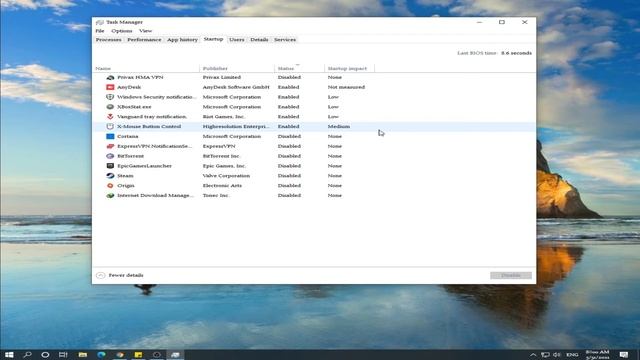
Task: Switch to the App history tab
Action: (182, 40)
